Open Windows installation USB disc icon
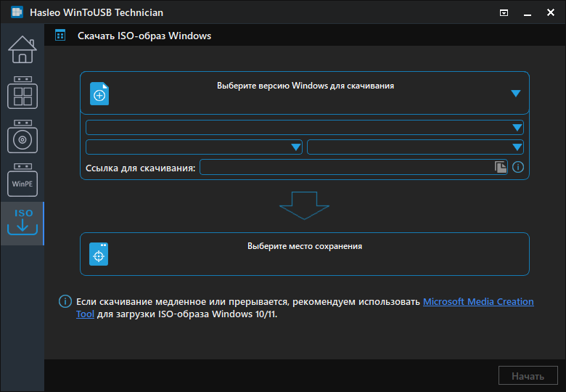The height and width of the screenshot is (392, 566). (x=22, y=137)
